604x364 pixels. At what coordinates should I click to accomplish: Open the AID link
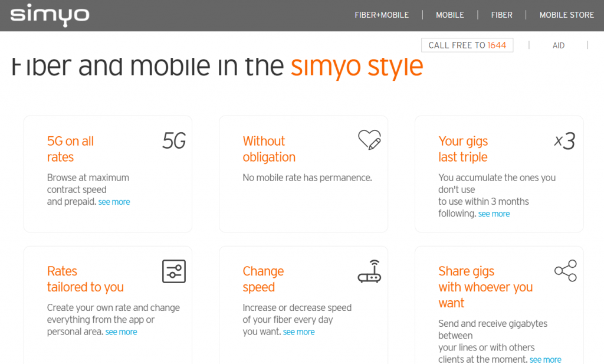[559, 45]
